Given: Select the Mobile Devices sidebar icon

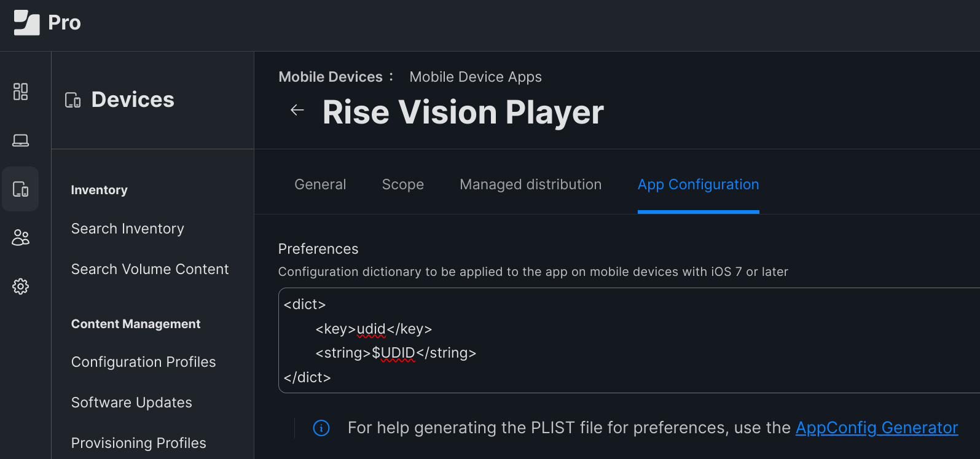Looking at the screenshot, I should tap(20, 189).
